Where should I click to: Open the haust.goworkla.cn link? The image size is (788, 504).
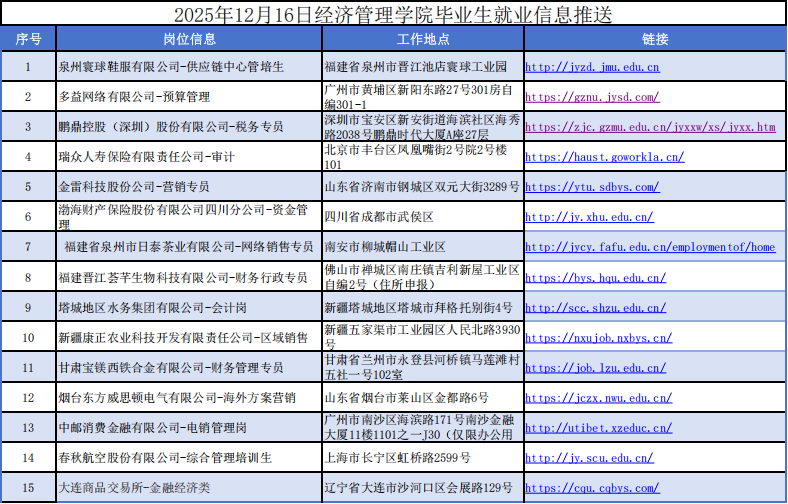(x=604, y=157)
